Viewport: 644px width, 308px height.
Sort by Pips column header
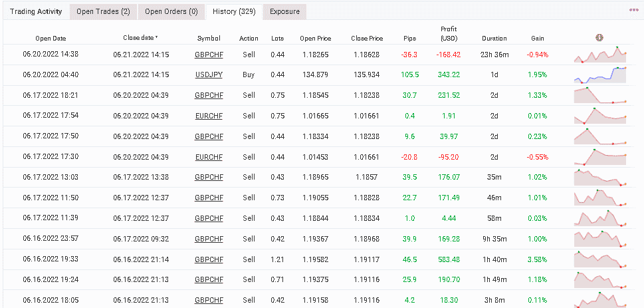click(409, 38)
